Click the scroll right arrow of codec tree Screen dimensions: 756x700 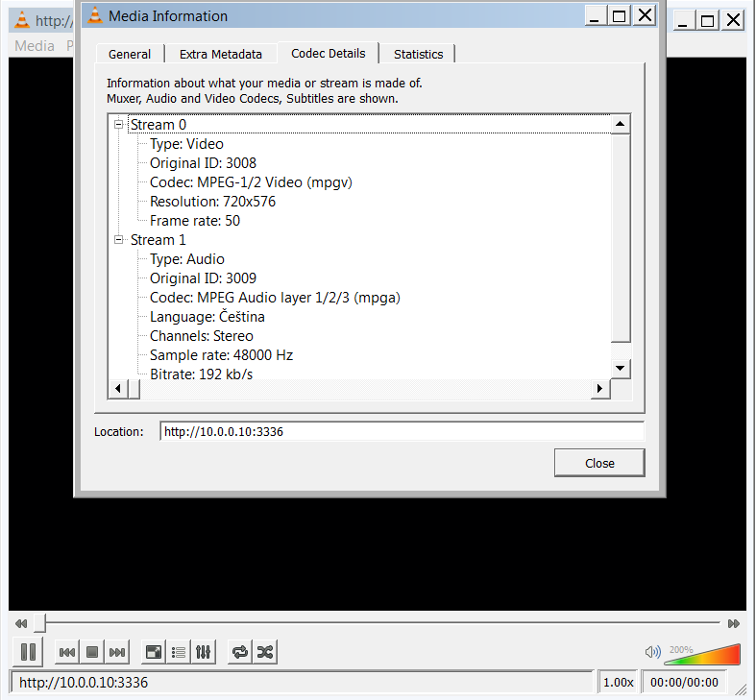click(x=600, y=389)
